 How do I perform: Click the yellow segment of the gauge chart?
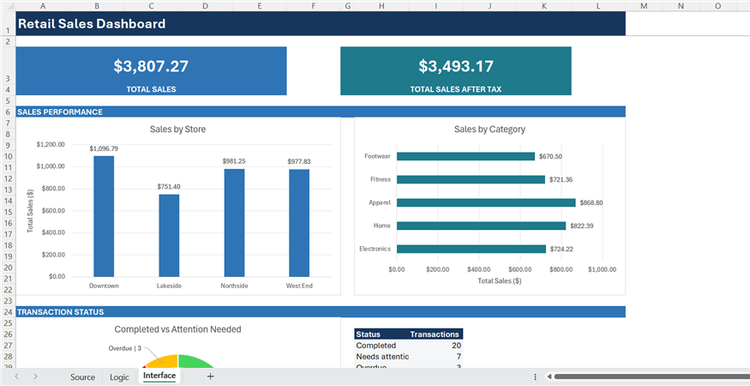(164, 362)
